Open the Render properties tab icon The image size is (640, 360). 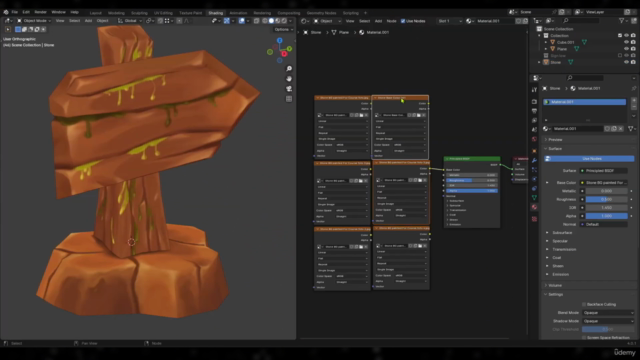(534, 101)
